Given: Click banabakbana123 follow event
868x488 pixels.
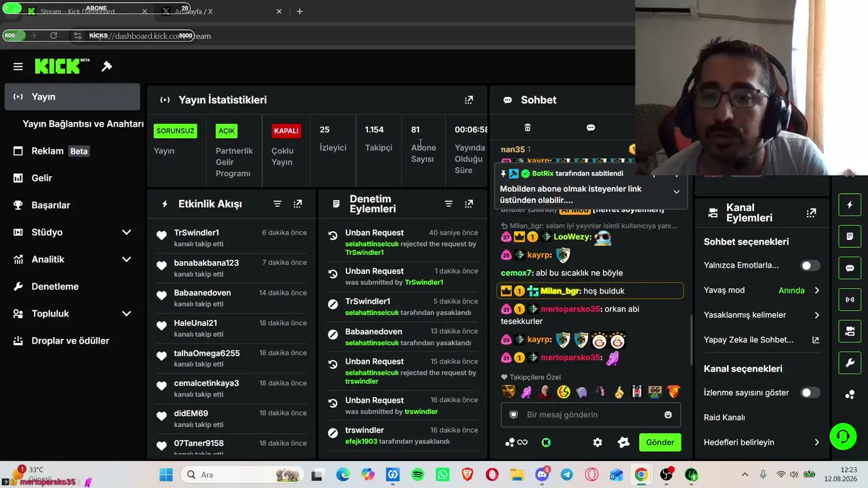Looking at the screenshot, I should coord(231,268).
